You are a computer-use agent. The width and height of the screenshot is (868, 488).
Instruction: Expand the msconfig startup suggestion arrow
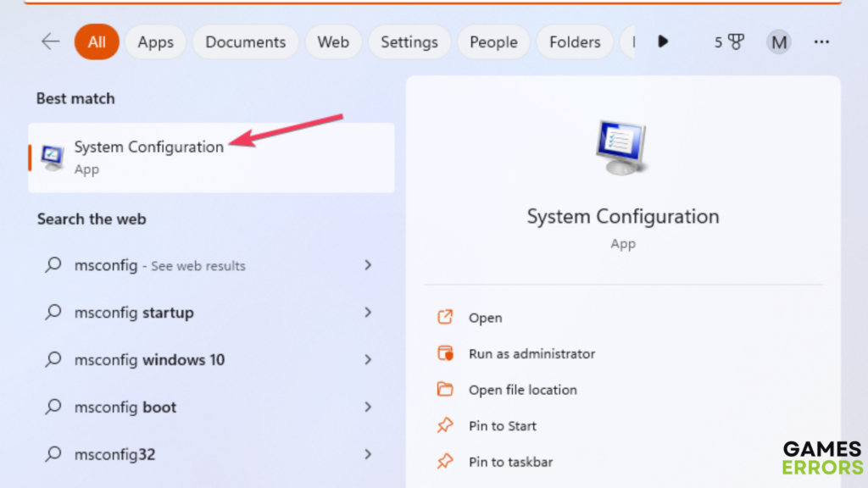pyautogui.click(x=368, y=313)
